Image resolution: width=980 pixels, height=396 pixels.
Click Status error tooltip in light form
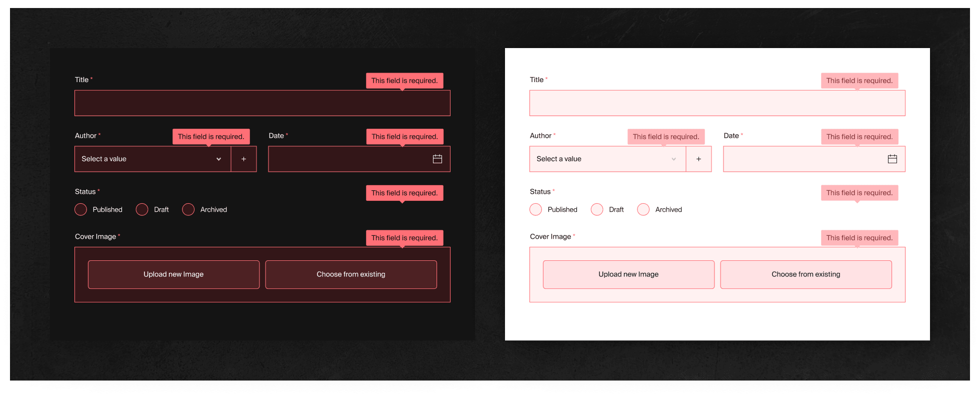point(859,193)
